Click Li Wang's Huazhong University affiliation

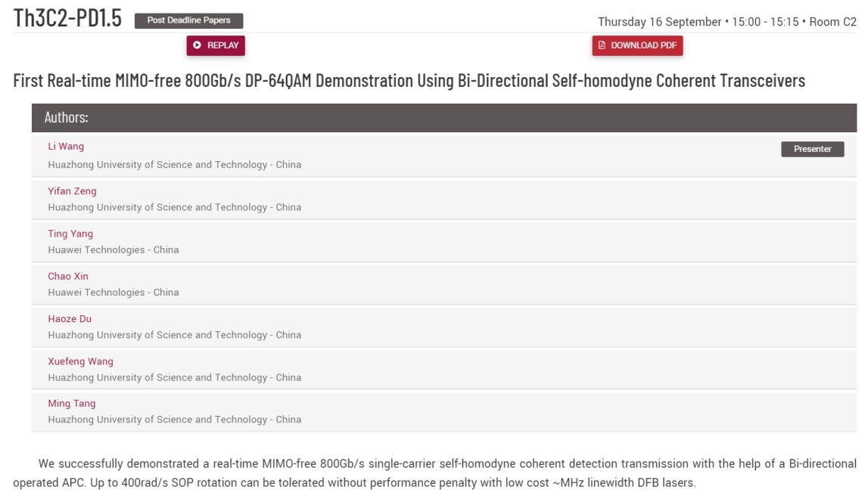click(x=174, y=165)
